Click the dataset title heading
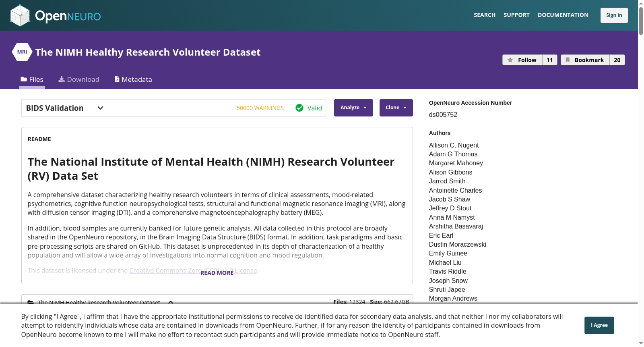Viewport: 644px width, 347px height. (x=148, y=52)
